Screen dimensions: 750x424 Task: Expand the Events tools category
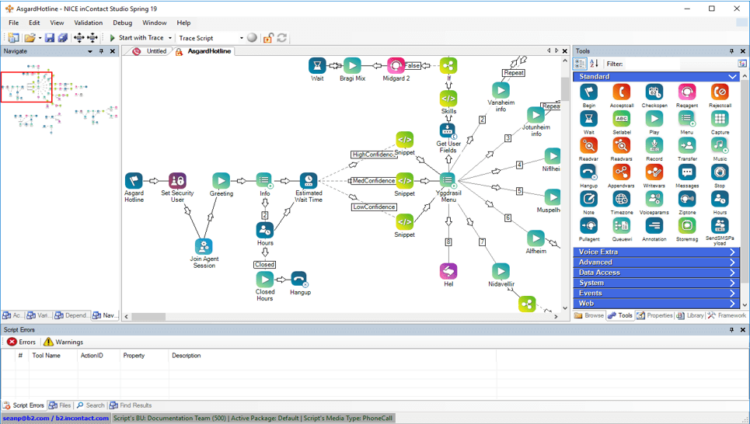coord(656,293)
